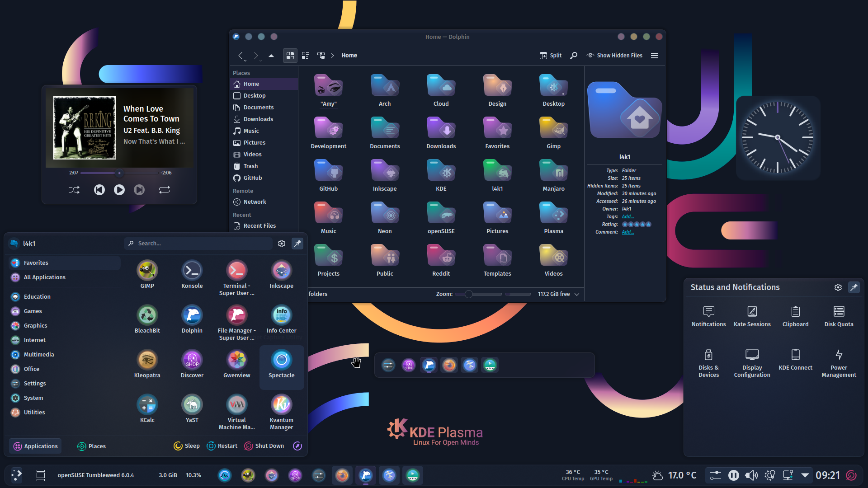The height and width of the screenshot is (488, 868).
Task: Switch Dolphin to icons view mode
Action: pos(290,56)
